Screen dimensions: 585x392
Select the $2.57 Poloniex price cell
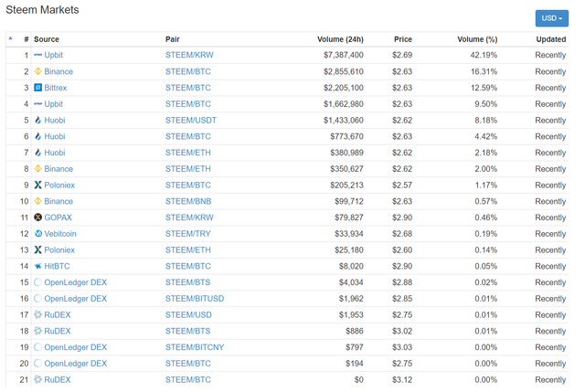click(402, 185)
